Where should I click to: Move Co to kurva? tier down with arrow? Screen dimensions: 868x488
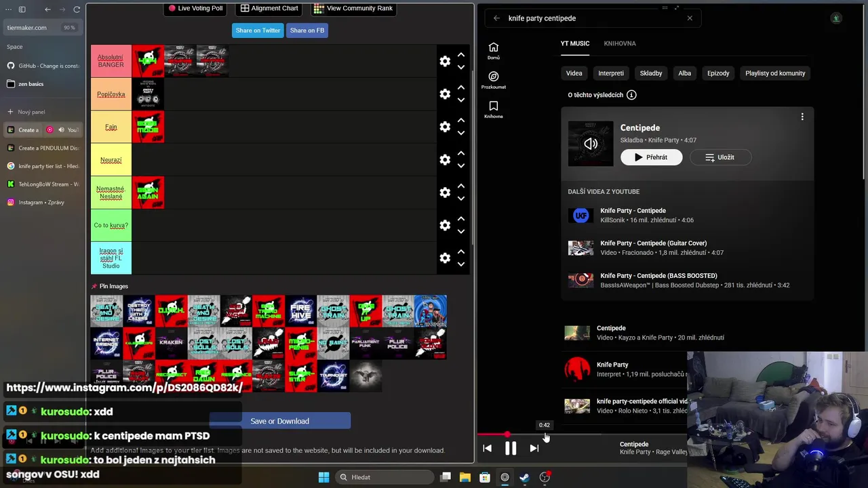click(461, 232)
